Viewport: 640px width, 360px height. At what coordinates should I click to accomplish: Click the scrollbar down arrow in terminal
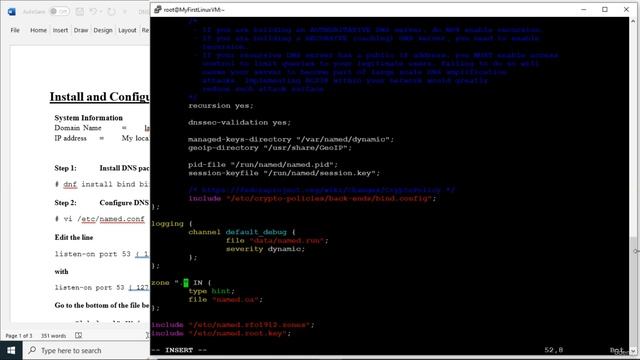pyautogui.click(x=633, y=351)
